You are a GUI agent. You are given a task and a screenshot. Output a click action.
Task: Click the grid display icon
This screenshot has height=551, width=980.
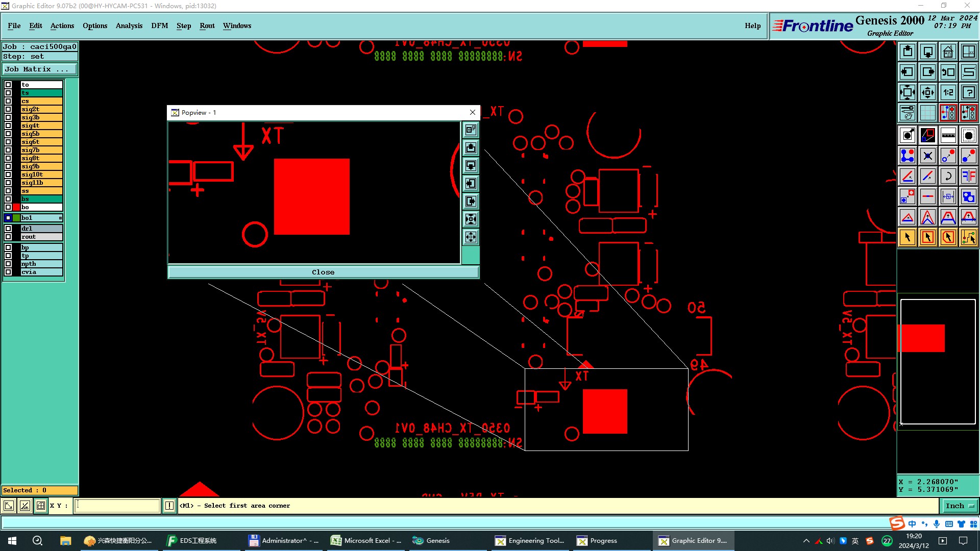tap(927, 113)
